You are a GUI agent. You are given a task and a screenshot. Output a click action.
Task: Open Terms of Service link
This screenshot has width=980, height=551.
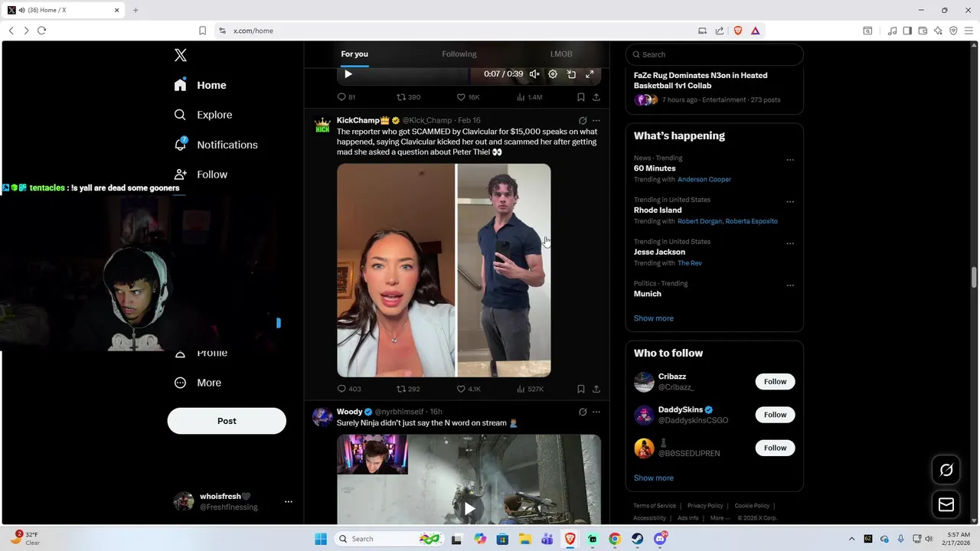pyautogui.click(x=655, y=506)
